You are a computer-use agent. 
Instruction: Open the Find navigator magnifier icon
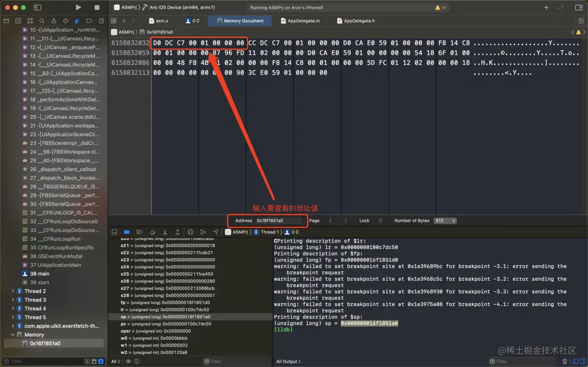click(42, 21)
